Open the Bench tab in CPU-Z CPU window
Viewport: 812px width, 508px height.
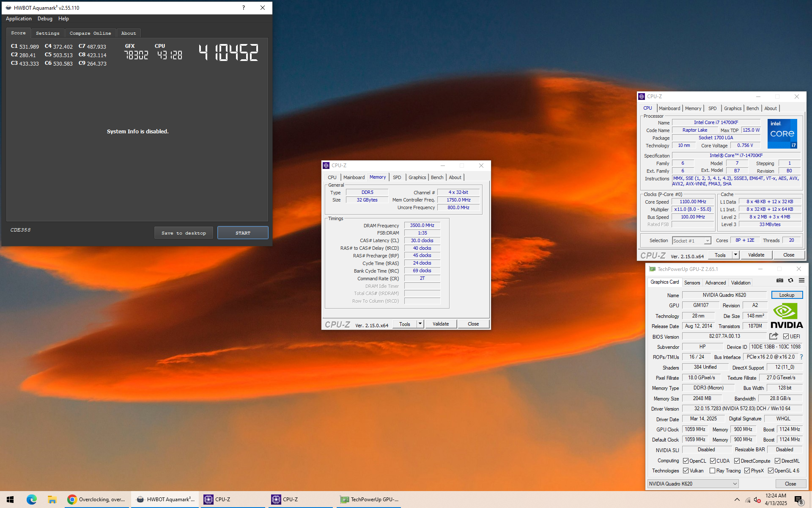pos(752,108)
